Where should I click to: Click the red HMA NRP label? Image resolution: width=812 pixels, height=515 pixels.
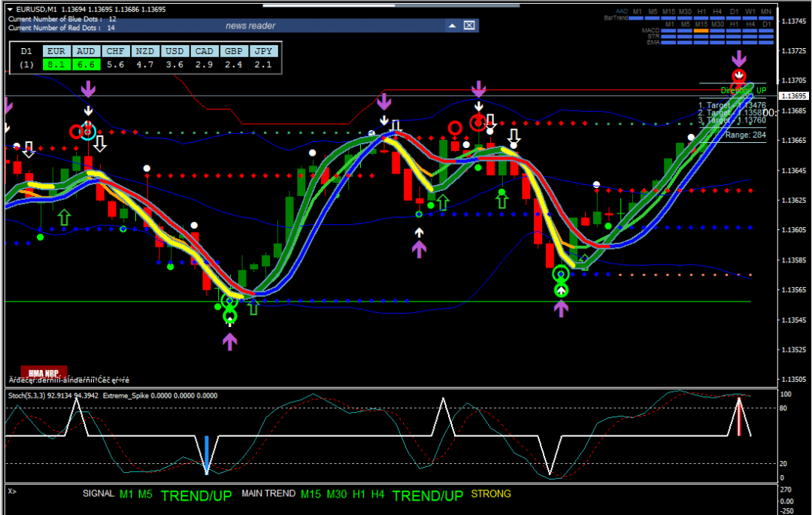point(44,371)
